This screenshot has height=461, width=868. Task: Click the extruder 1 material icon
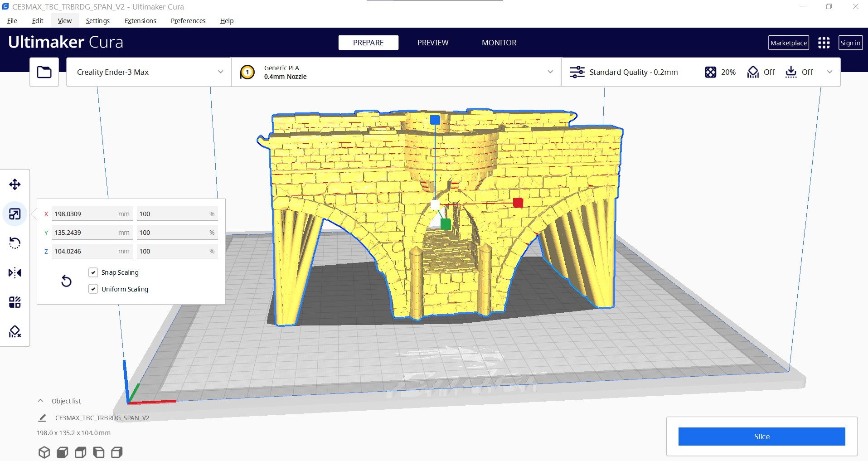click(247, 72)
